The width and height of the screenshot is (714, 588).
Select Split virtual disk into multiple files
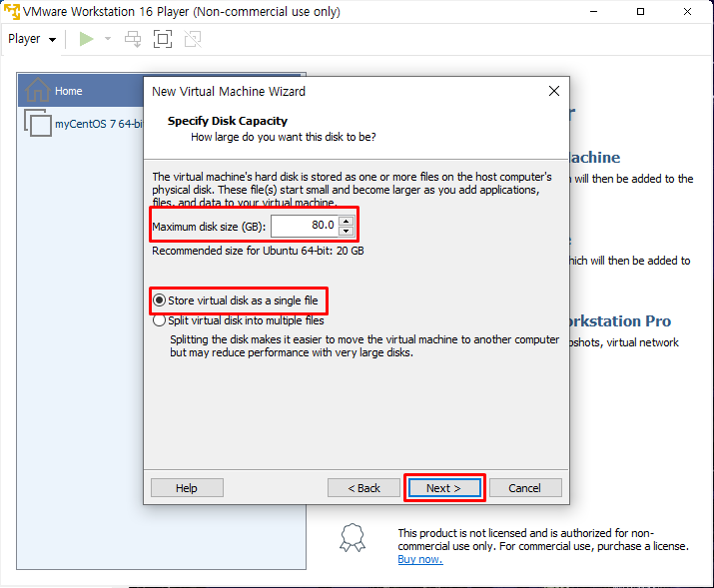pos(239,320)
